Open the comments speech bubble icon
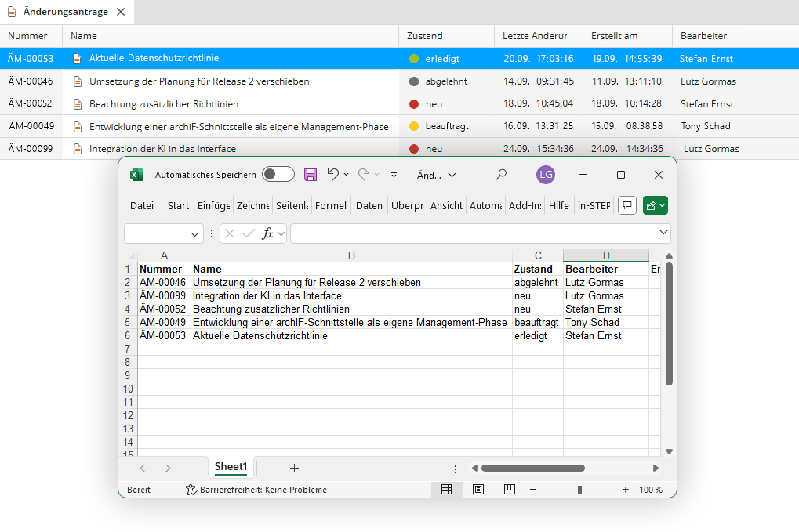The width and height of the screenshot is (799, 532). [x=626, y=205]
